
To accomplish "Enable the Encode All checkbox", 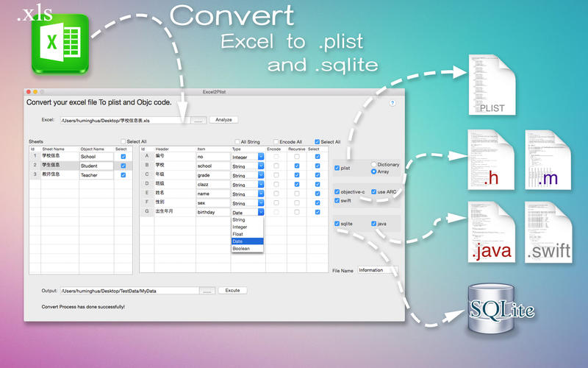I will (276, 141).
